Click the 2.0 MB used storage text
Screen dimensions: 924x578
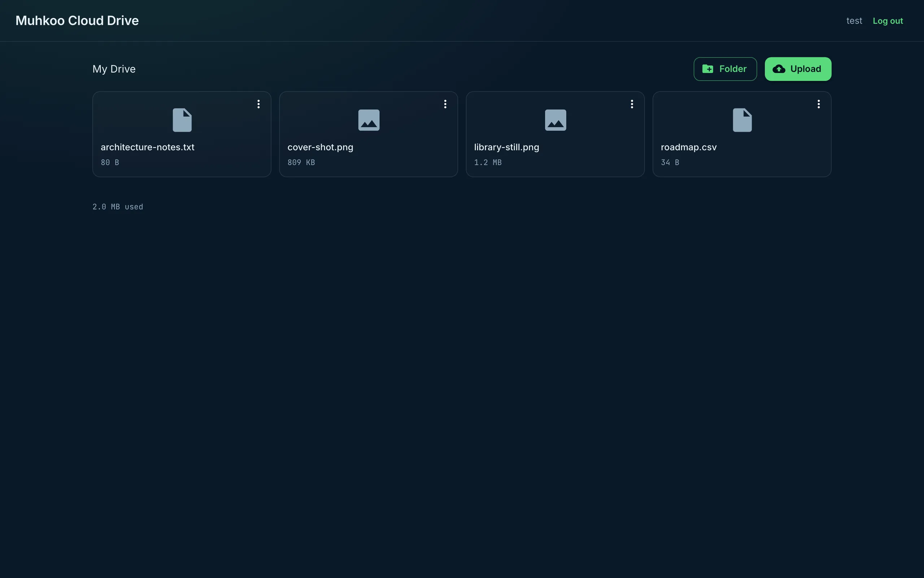click(118, 207)
